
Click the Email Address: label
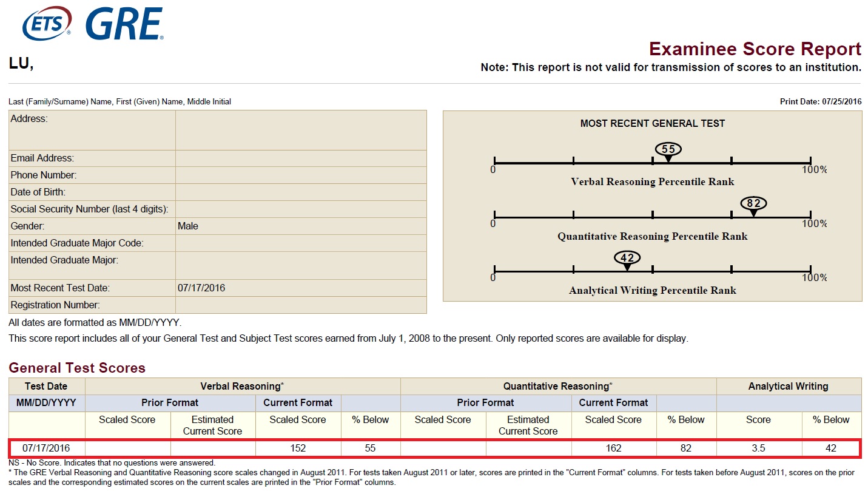pos(42,158)
